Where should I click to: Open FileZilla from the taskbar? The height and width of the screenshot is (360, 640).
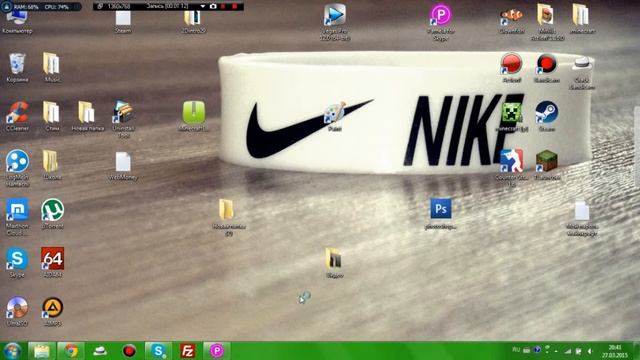187,351
